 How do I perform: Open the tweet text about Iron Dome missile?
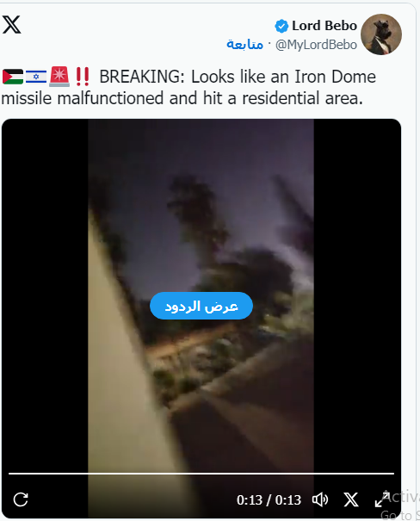[x=188, y=87]
